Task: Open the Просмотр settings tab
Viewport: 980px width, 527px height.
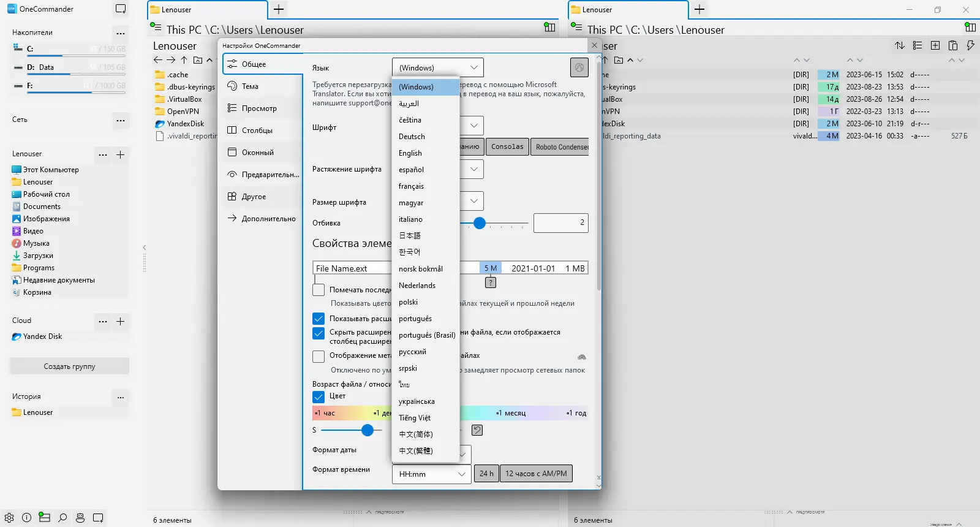Action: [262, 108]
